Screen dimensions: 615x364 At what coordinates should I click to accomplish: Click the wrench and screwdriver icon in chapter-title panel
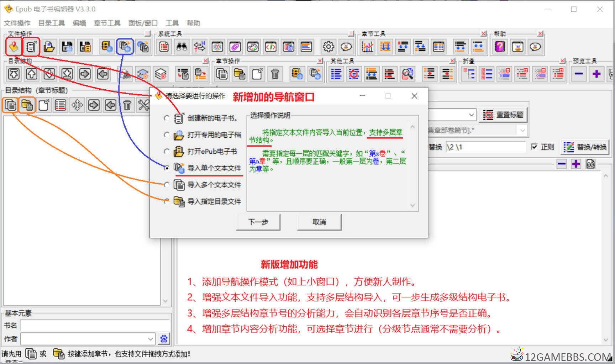pyautogui.click(x=144, y=105)
